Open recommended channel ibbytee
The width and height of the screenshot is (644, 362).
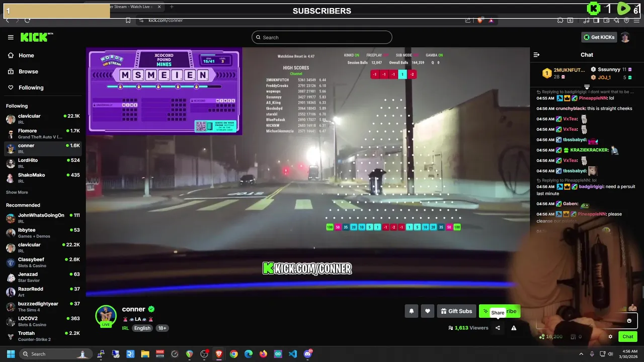[43, 233]
